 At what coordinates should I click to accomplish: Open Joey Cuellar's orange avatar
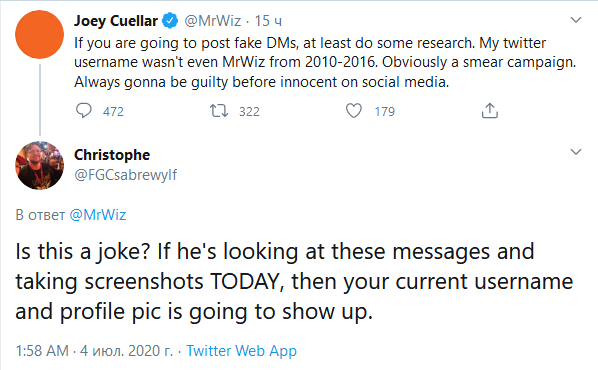click(x=39, y=34)
